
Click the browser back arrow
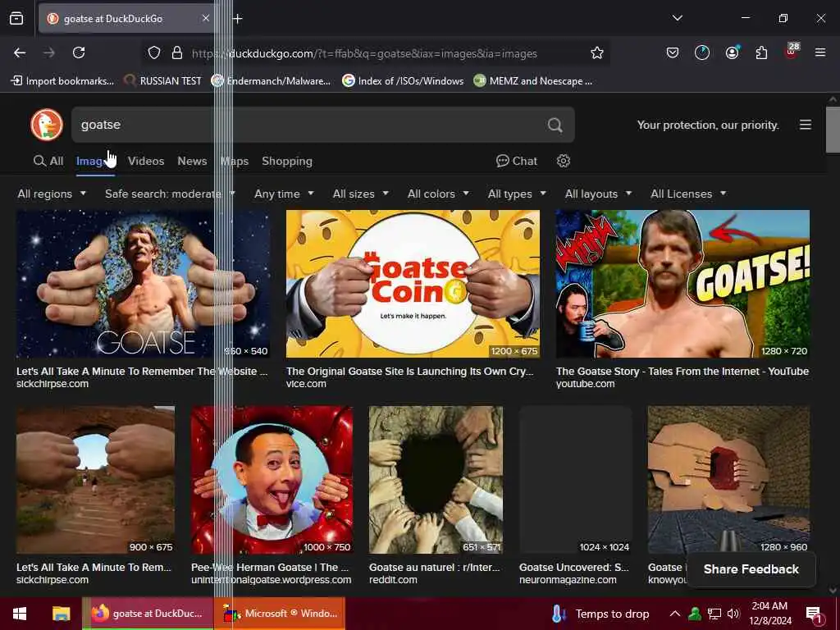(20, 52)
